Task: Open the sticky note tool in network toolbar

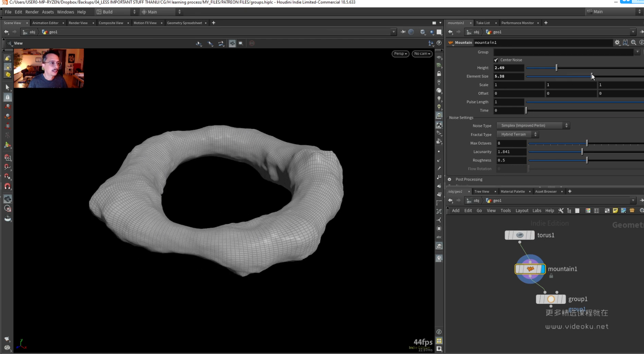Action: [615, 211]
